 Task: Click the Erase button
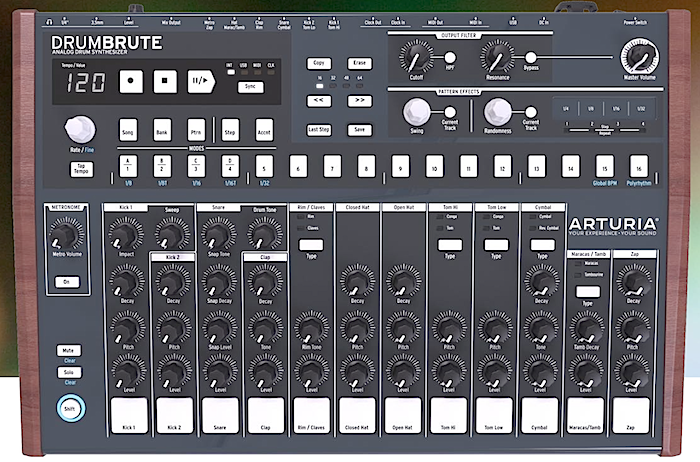point(360,63)
